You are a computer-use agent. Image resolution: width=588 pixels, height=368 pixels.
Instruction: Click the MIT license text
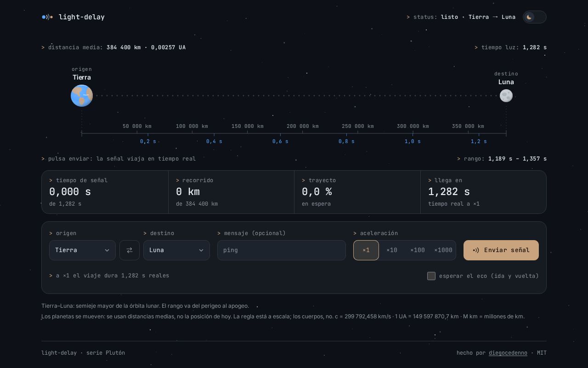click(542, 353)
